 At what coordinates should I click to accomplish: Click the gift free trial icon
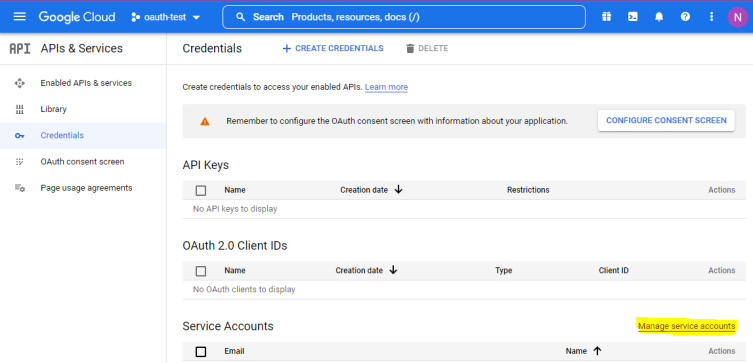(x=607, y=17)
